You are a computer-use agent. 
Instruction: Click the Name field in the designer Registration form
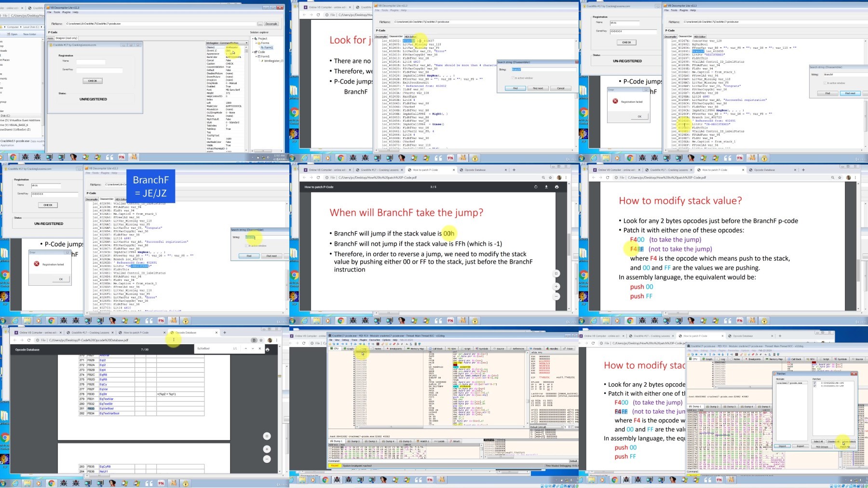(91, 62)
